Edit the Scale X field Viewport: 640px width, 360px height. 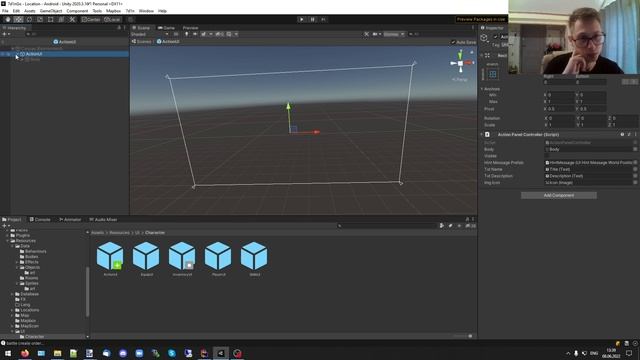pos(561,125)
